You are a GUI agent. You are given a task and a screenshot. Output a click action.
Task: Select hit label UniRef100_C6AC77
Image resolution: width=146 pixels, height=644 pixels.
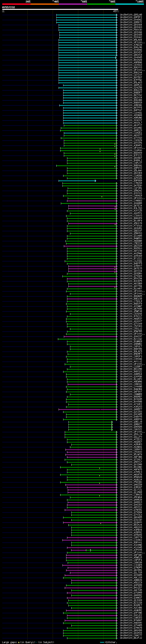[x=131, y=635]
